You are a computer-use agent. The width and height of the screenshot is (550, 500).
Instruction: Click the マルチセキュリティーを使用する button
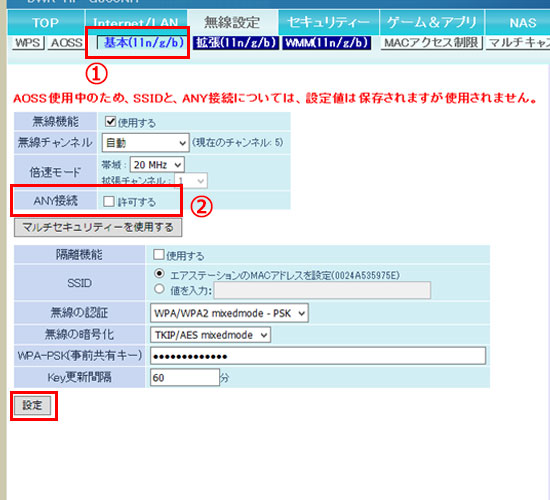98,227
